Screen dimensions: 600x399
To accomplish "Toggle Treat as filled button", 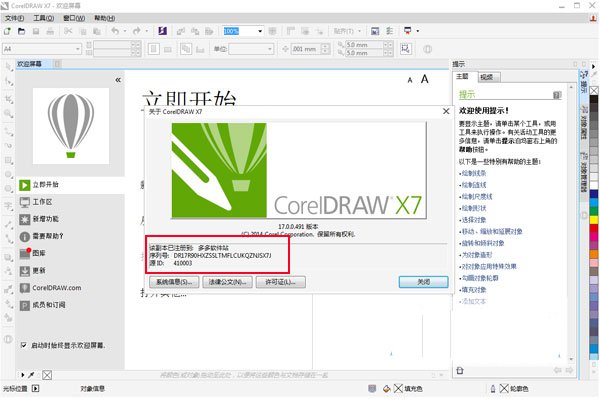I will point(406,49).
